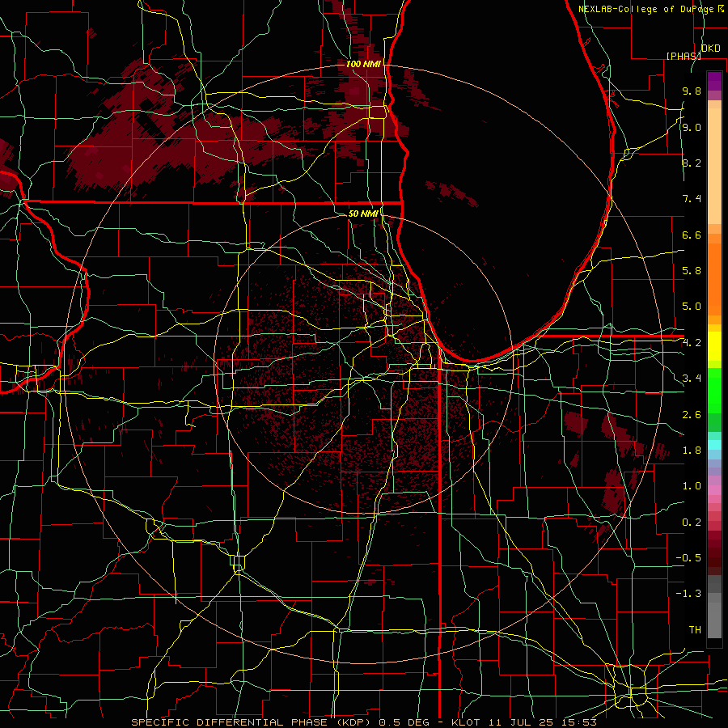
Task: Click the 1.0 value on the scale
Action: coord(692,486)
